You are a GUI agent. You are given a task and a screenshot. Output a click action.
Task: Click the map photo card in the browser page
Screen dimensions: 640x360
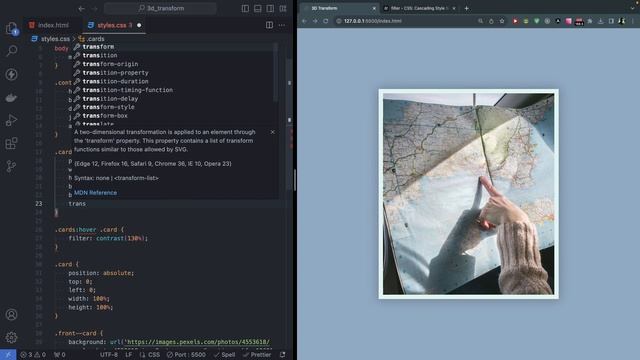469,194
